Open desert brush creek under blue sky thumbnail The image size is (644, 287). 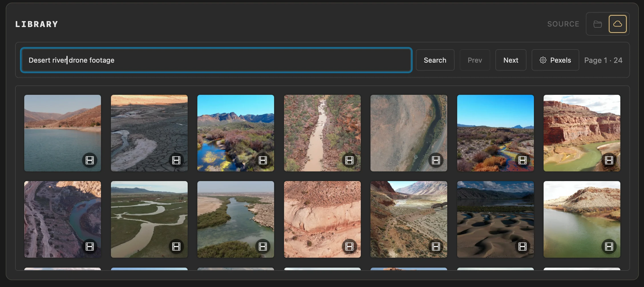coord(495,133)
